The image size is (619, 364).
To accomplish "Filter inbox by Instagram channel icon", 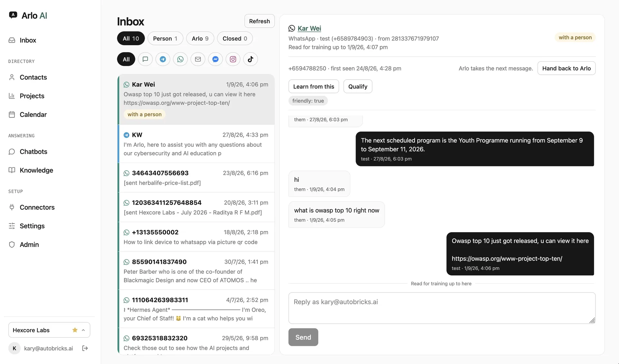I will [233, 59].
